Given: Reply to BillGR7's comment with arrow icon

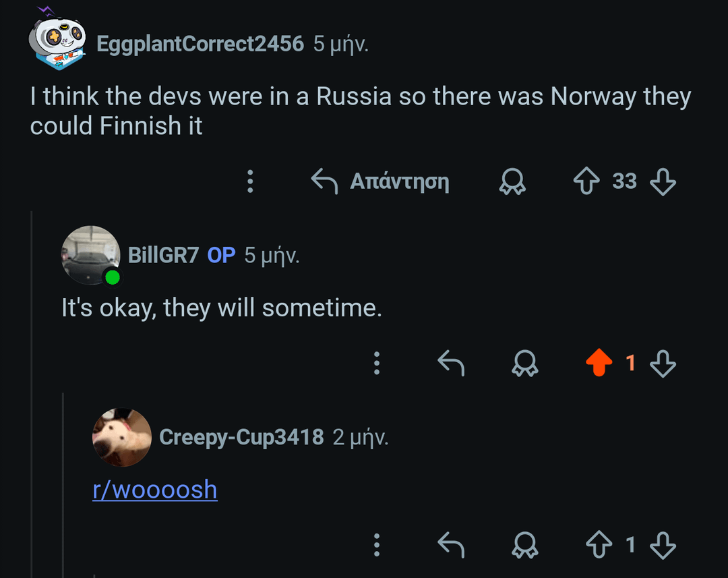Looking at the screenshot, I should tap(451, 363).
